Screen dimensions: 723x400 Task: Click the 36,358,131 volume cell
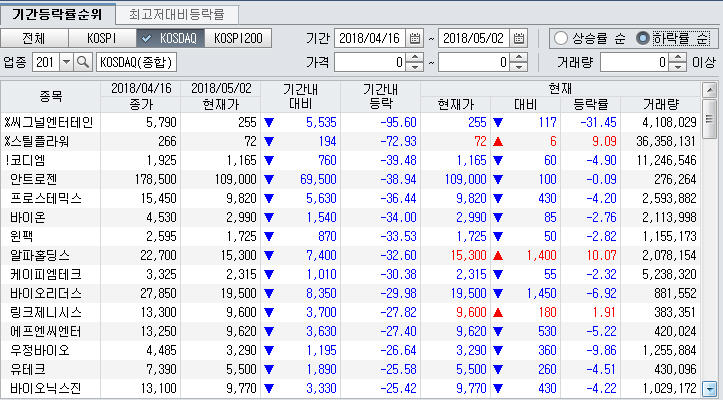665,141
